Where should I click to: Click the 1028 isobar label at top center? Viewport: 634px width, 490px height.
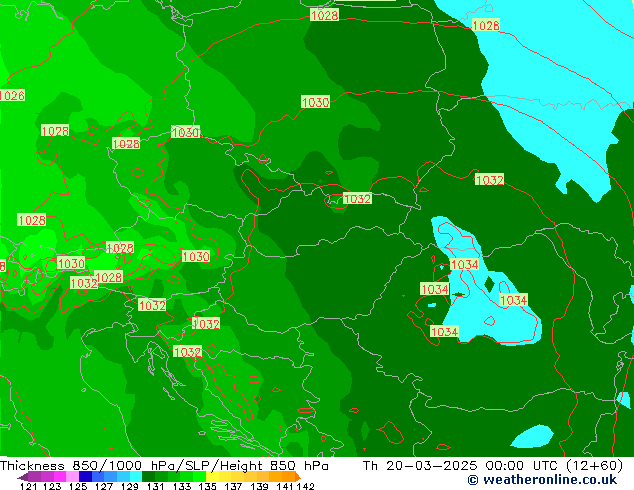pos(324,15)
